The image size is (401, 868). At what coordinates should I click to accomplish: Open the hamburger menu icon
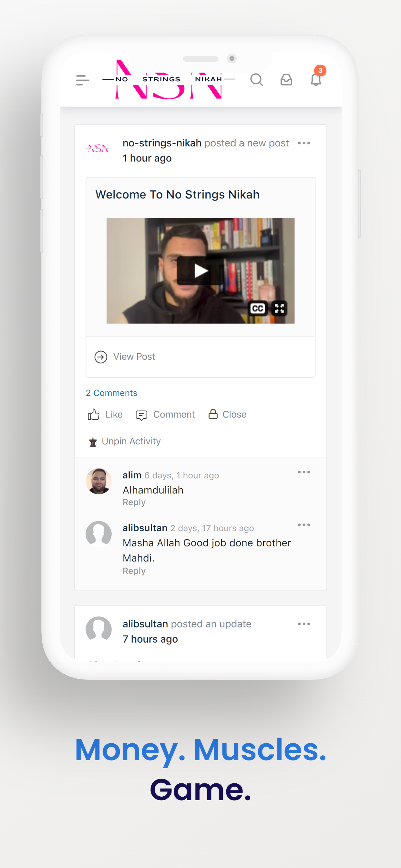click(83, 80)
